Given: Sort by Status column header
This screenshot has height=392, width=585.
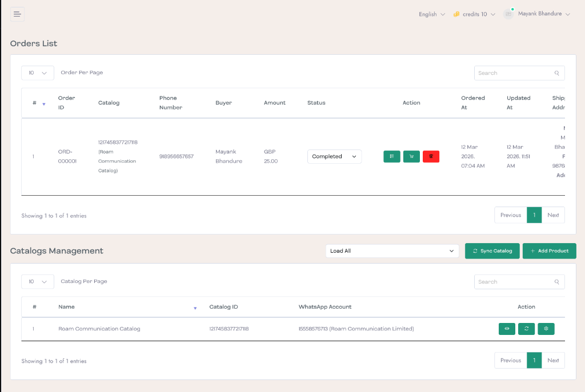Looking at the screenshot, I should [x=316, y=103].
